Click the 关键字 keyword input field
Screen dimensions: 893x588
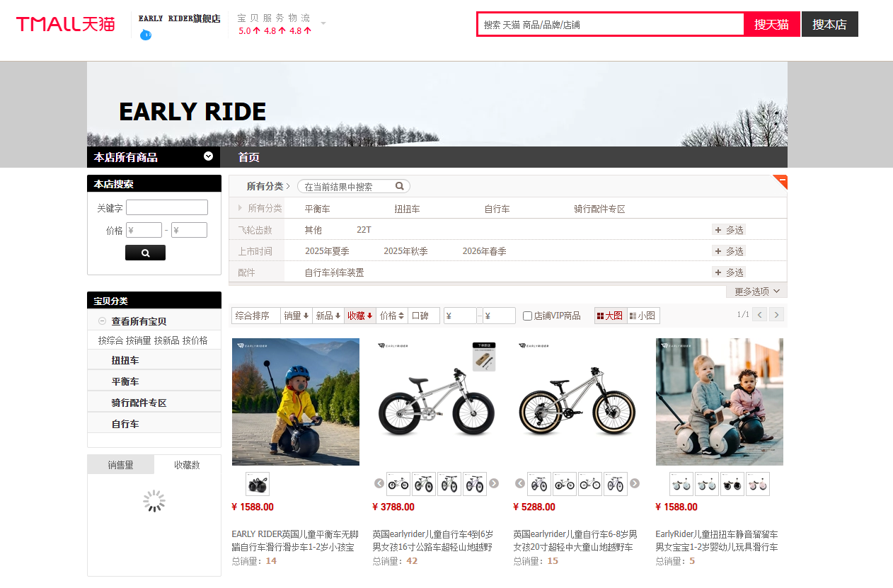pos(167,207)
